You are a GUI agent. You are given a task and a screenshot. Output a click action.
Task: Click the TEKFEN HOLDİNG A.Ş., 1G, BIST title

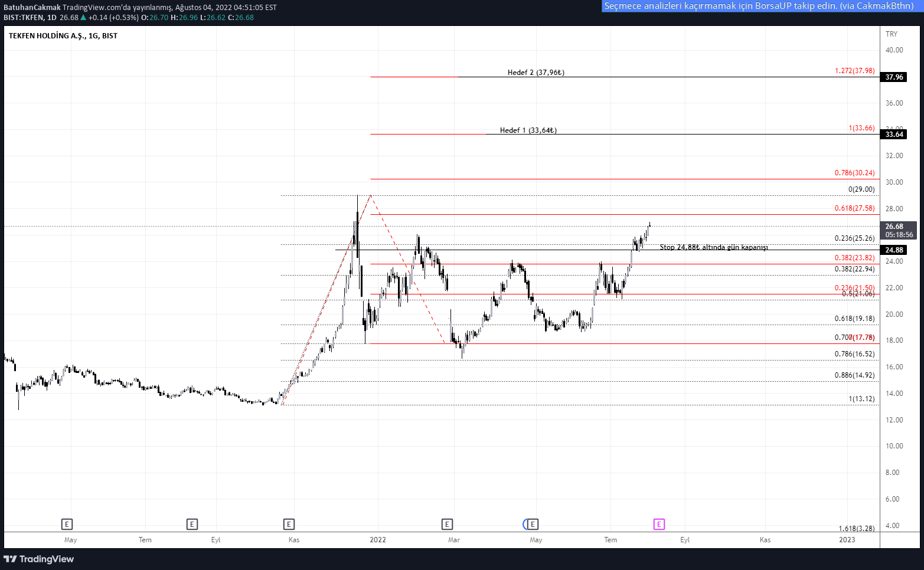pos(63,35)
